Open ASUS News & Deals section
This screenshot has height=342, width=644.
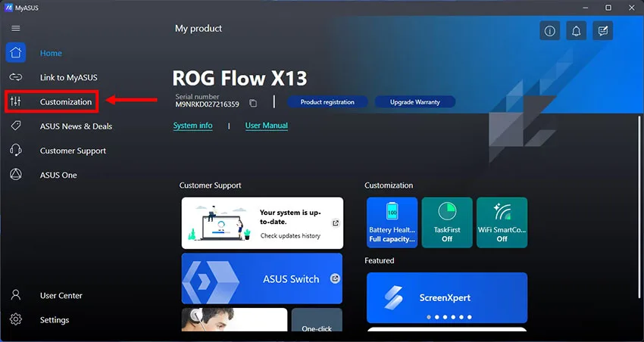[76, 126]
